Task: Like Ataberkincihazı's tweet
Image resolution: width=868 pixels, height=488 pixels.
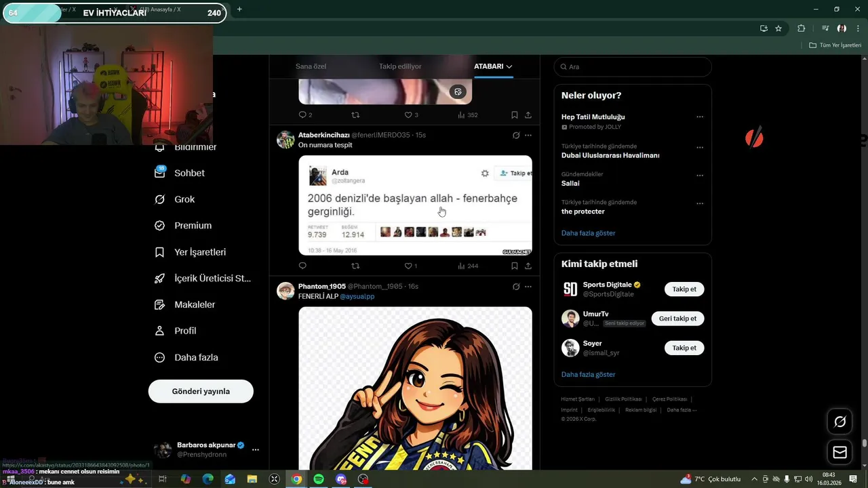Action: (410, 266)
